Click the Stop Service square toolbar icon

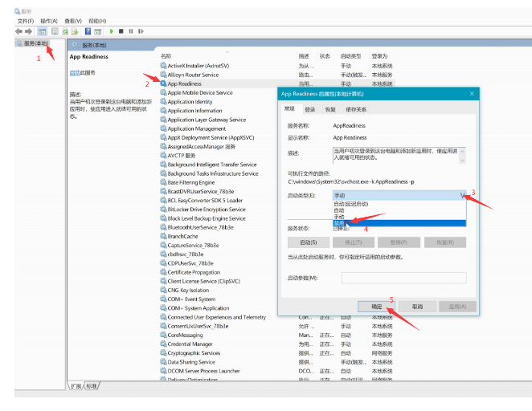[x=121, y=31]
